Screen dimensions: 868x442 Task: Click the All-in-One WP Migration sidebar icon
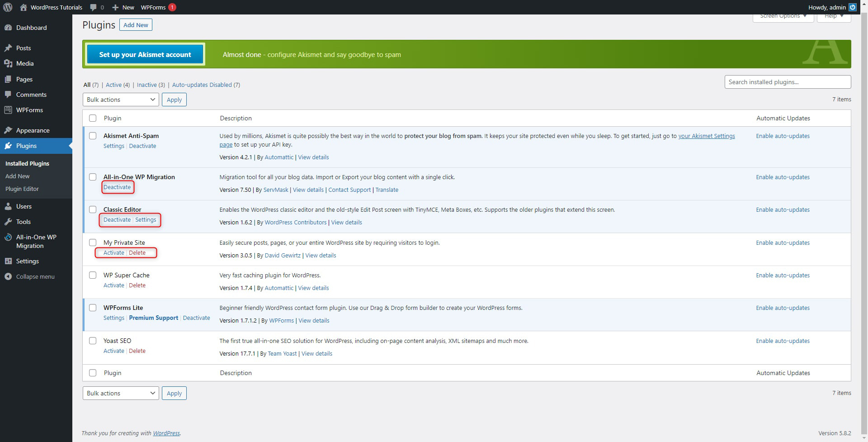[x=8, y=238]
